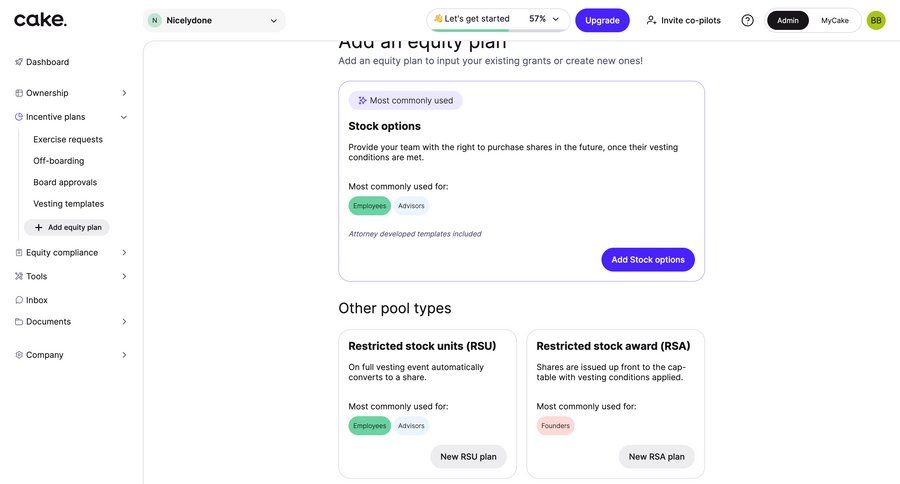Click the Equity compliance folder icon

[x=19, y=253]
